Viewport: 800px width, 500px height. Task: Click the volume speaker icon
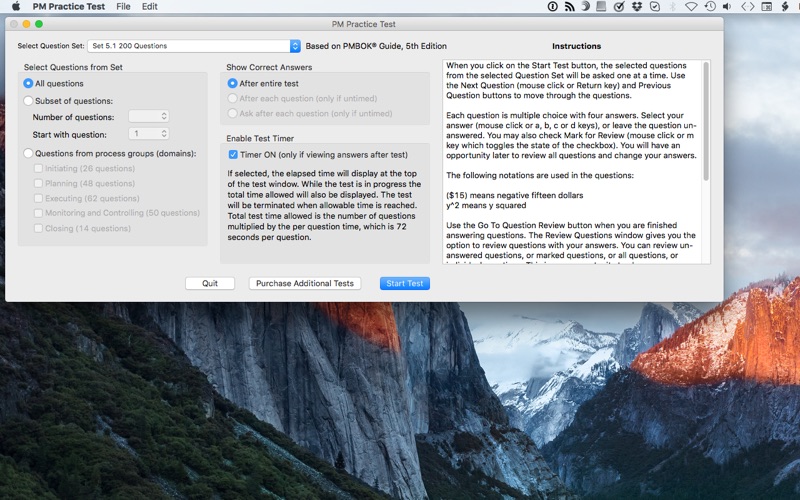pyautogui.click(x=727, y=7)
